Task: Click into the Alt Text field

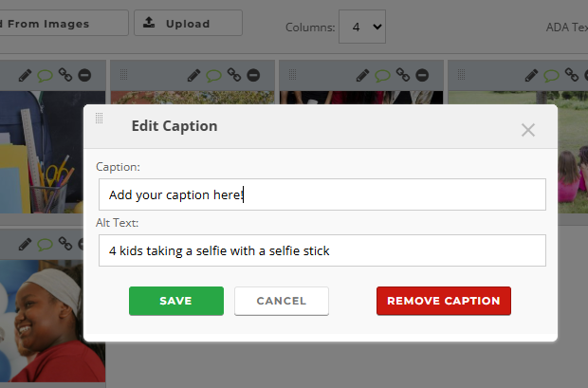Action: (322, 250)
